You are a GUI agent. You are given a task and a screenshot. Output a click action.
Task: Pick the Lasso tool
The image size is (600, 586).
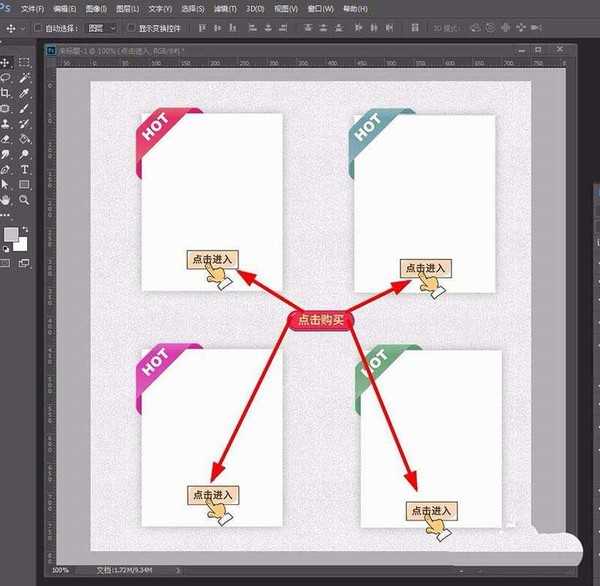(x=7, y=77)
